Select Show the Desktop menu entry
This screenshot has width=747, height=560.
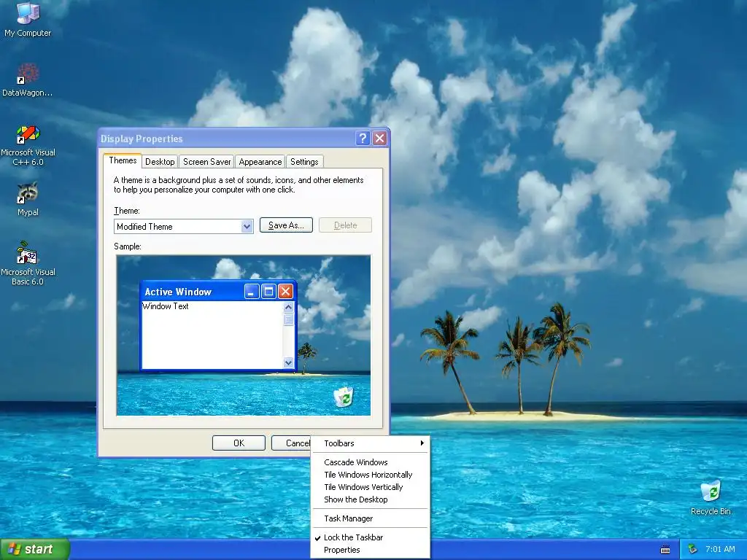pos(370,499)
